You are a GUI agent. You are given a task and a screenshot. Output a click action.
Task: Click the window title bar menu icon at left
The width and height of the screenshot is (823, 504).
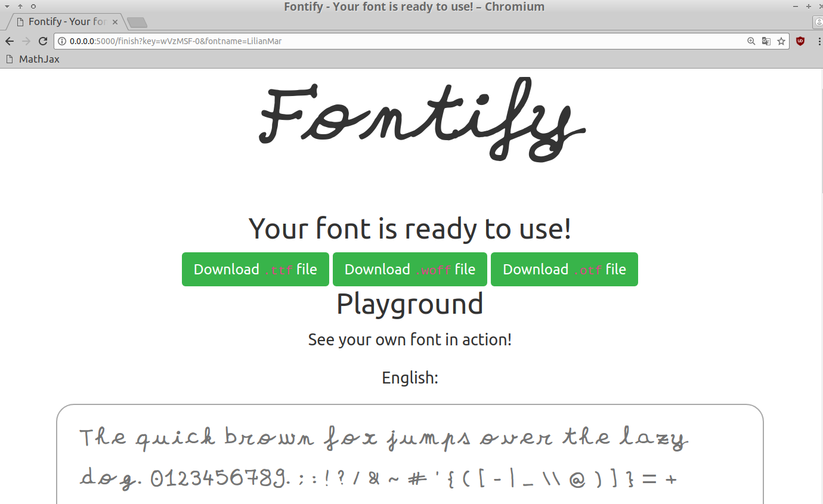(x=7, y=7)
